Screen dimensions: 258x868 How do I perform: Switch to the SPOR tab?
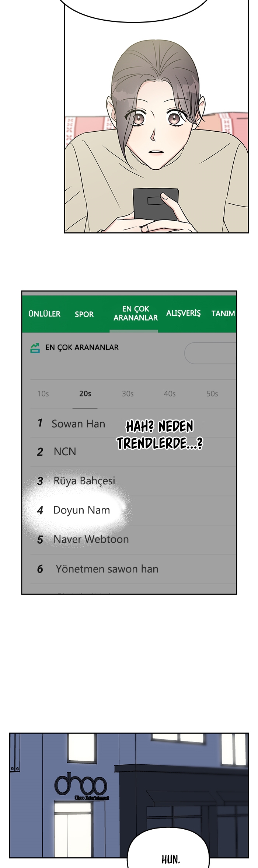(x=84, y=314)
